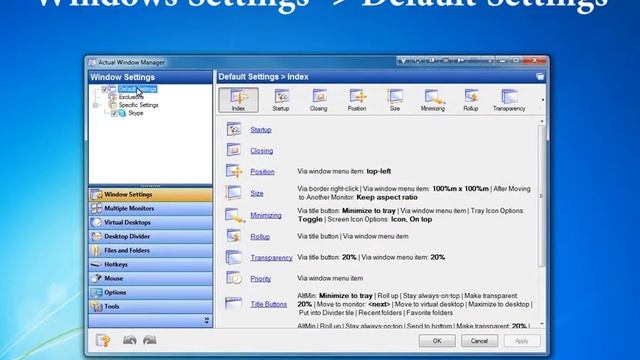Open the Options navigation section

150,292
